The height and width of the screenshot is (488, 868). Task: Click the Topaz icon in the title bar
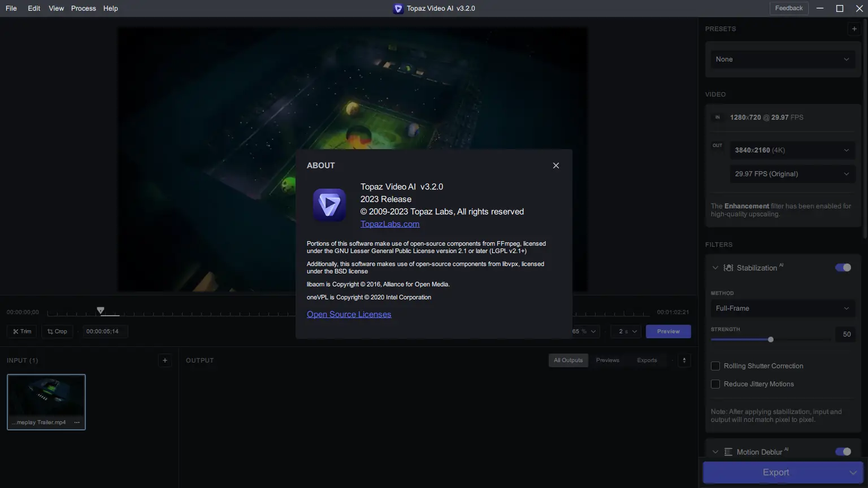398,8
